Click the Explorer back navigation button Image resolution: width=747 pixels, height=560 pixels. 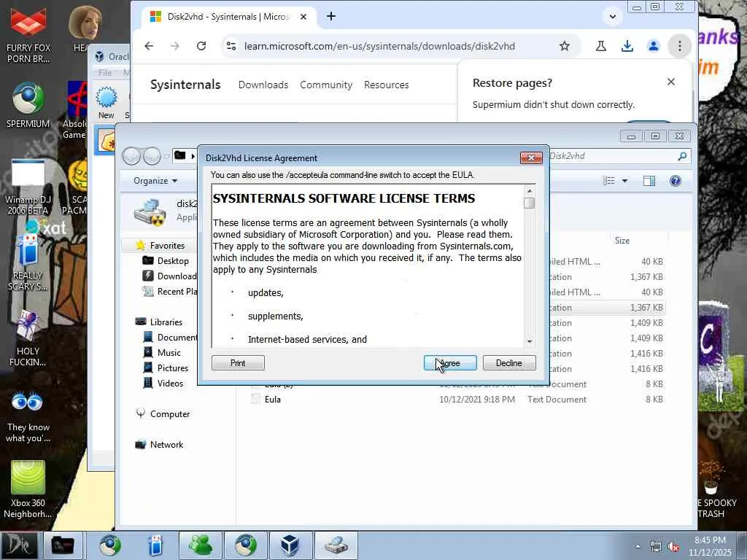click(131, 156)
